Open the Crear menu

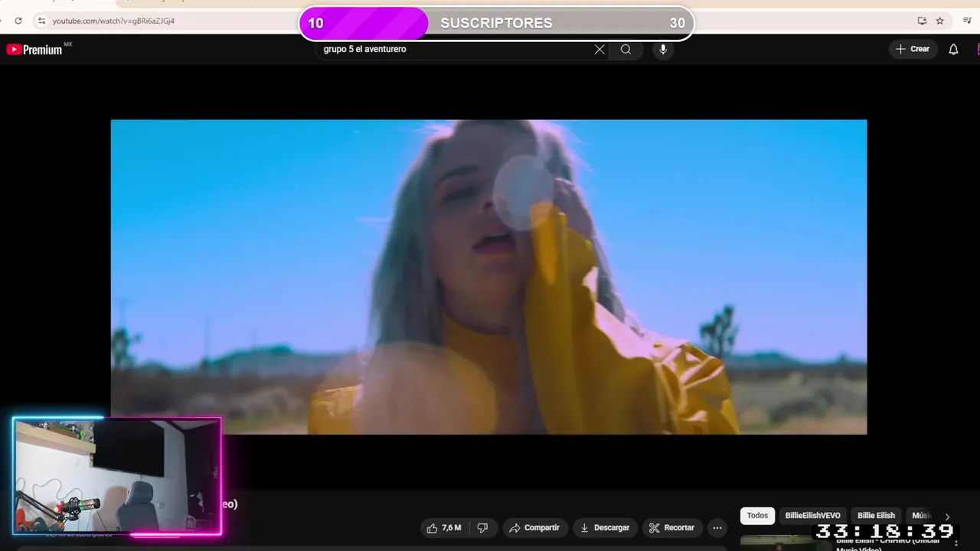913,49
